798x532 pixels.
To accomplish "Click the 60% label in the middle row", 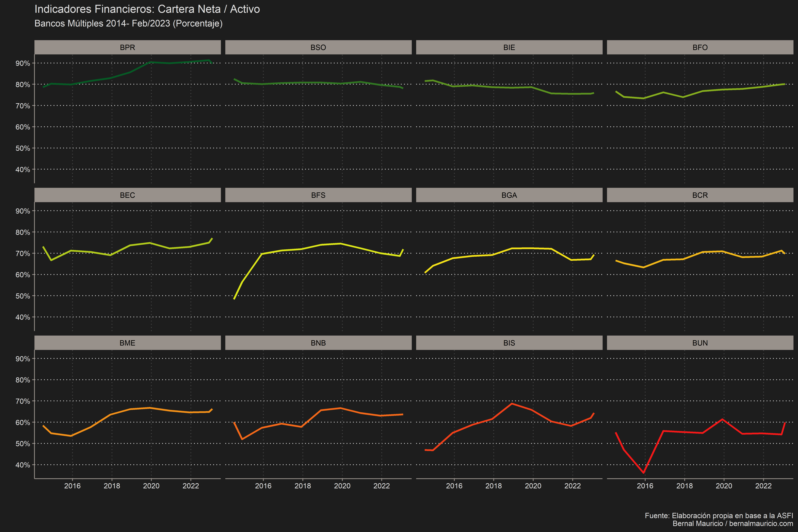I will tap(23, 275).
